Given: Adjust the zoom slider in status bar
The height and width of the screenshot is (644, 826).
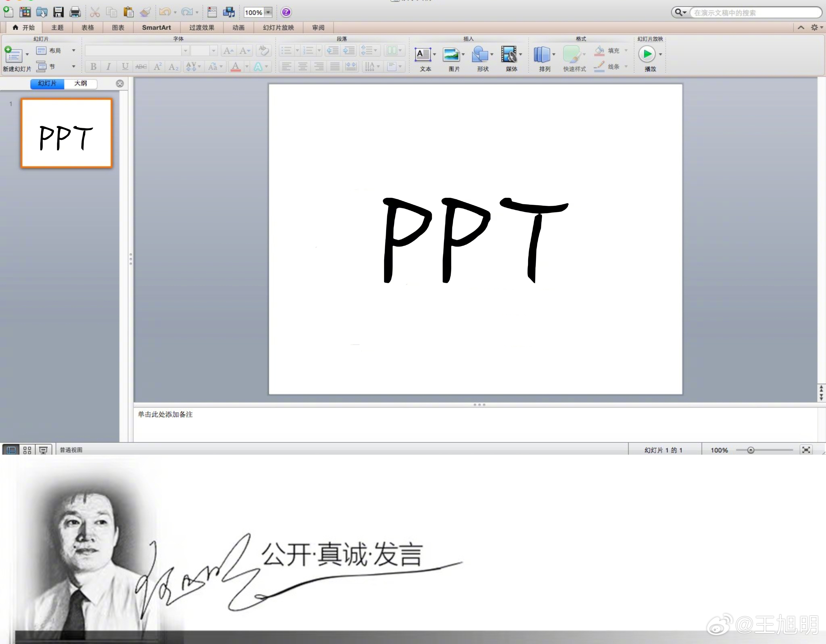Looking at the screenshot, I should click(x=751, y=450).
